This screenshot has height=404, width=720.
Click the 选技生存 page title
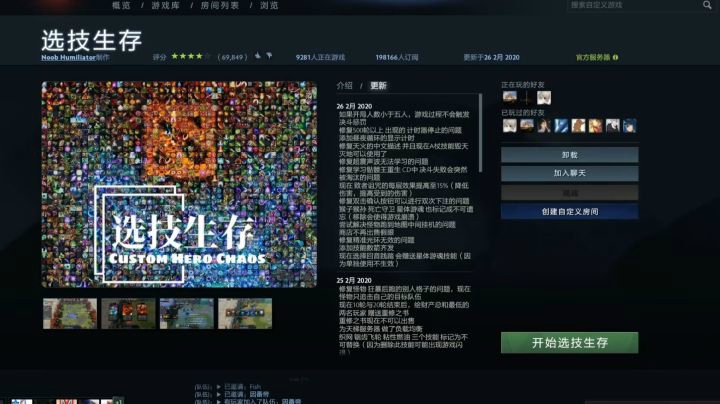92,40
